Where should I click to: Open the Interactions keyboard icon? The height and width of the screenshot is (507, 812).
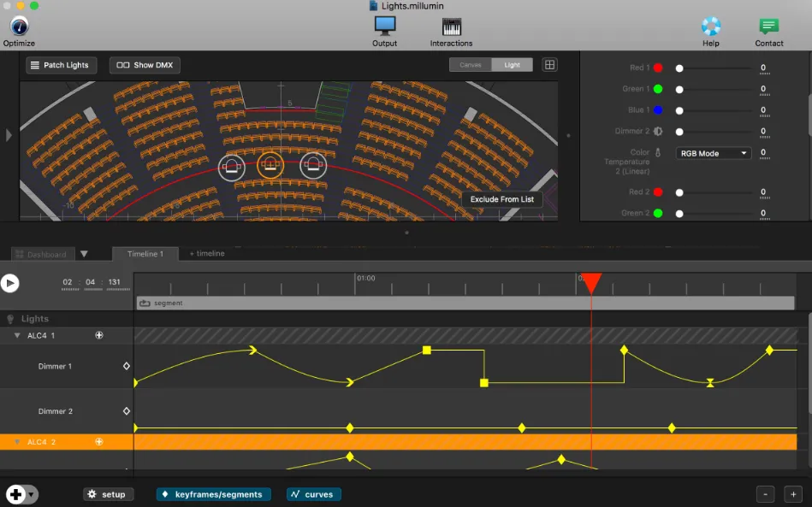(x=452, y=27)
